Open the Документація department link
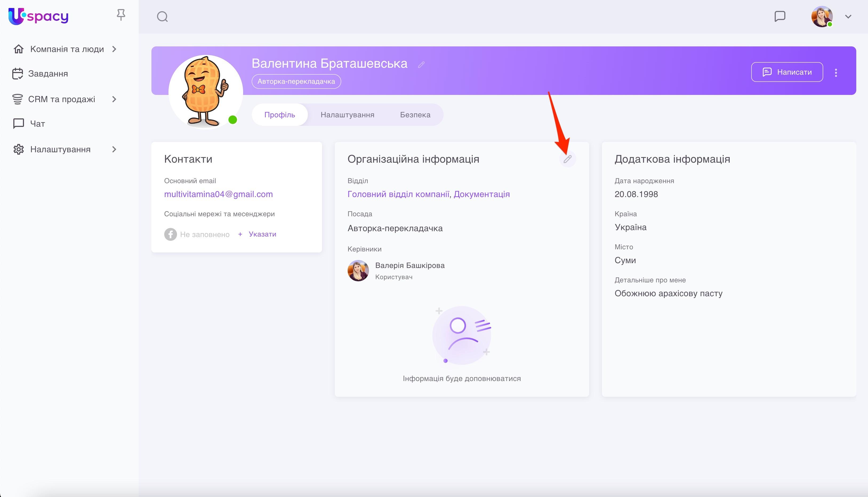 [x=482, y=194]
